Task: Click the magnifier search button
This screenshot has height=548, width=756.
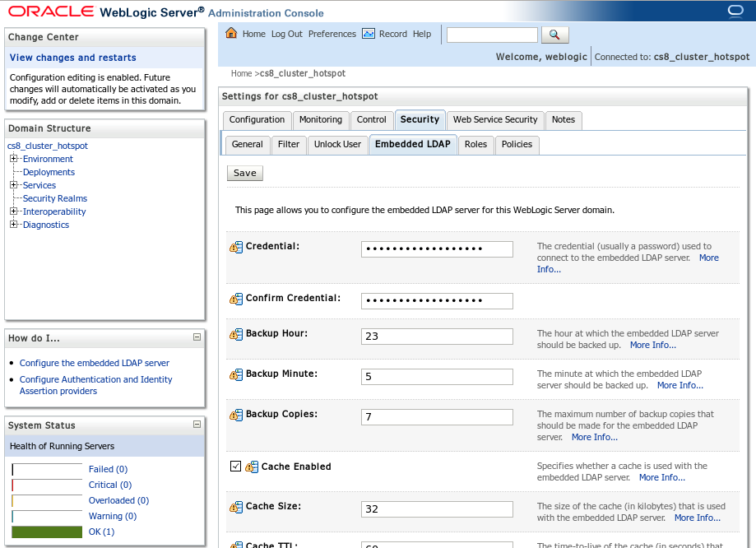Action: (555, 35)
